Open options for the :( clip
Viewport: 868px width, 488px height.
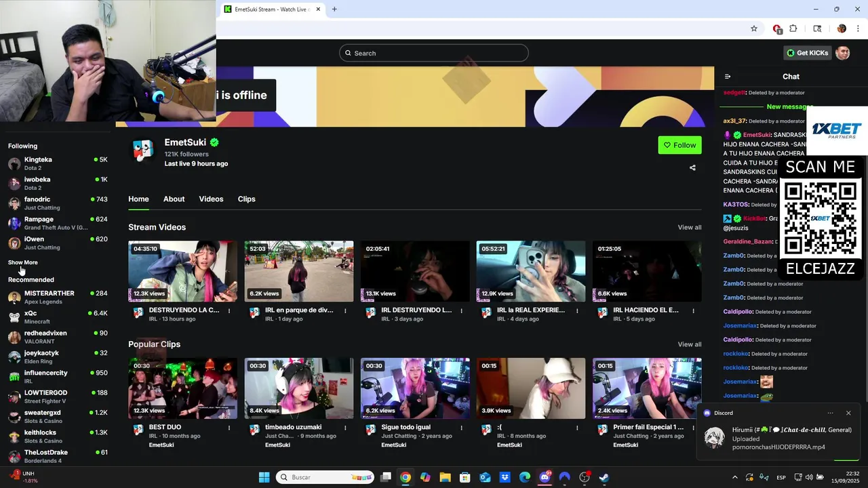pyautogui.click(x=577, y=428)
